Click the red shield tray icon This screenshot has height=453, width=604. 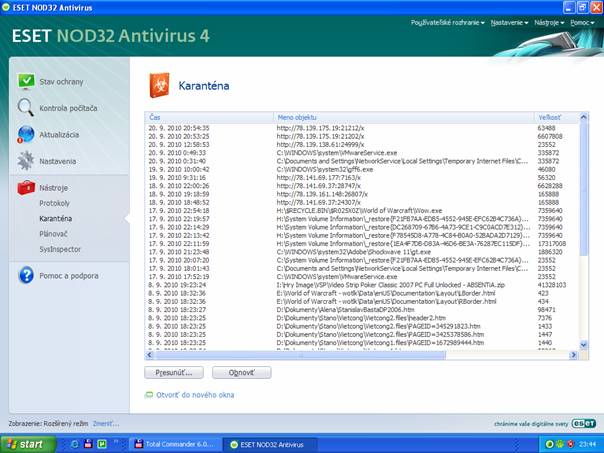click(570, 444)
